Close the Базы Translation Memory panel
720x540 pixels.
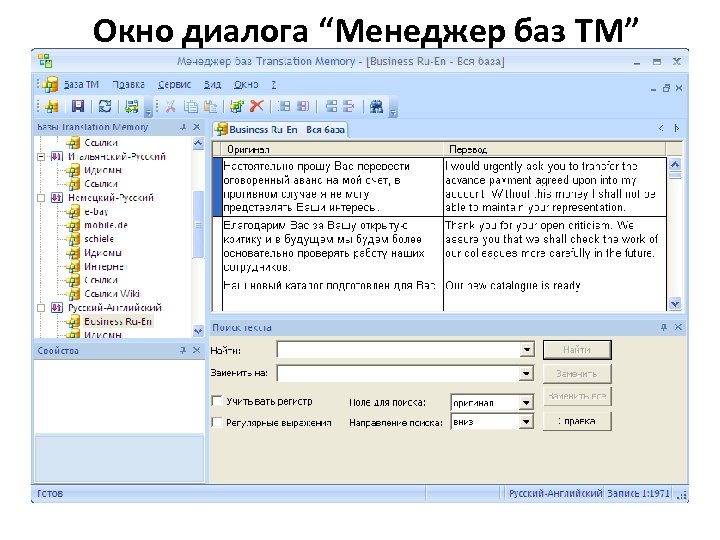(x=197, y=127)
